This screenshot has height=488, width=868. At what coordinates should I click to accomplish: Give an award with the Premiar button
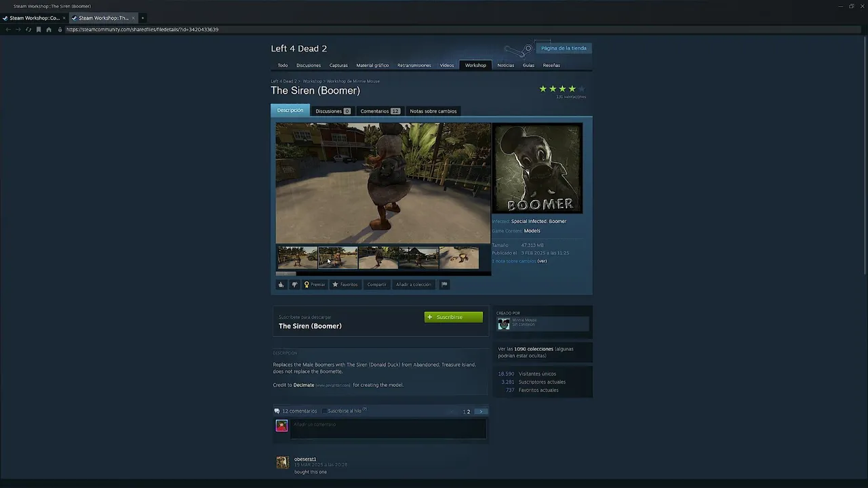click(315, 285)
